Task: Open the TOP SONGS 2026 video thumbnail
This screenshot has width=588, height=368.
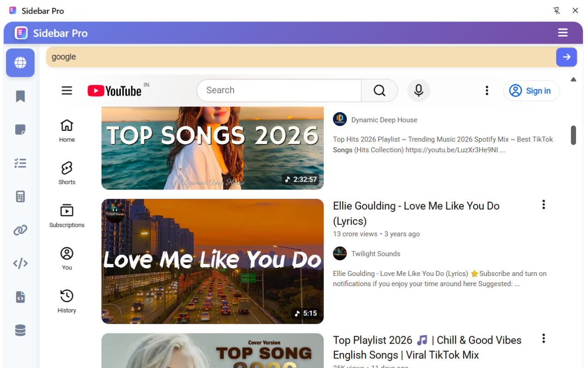Action: pos(213,148)
